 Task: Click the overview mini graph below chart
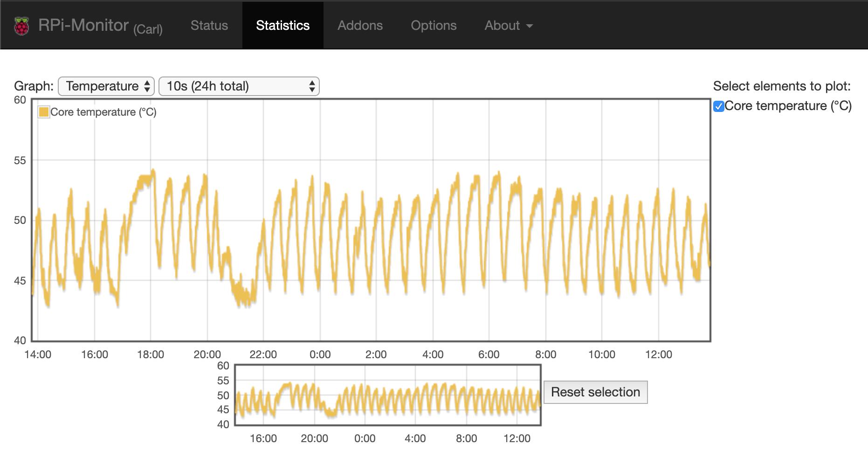coord(388,395)
